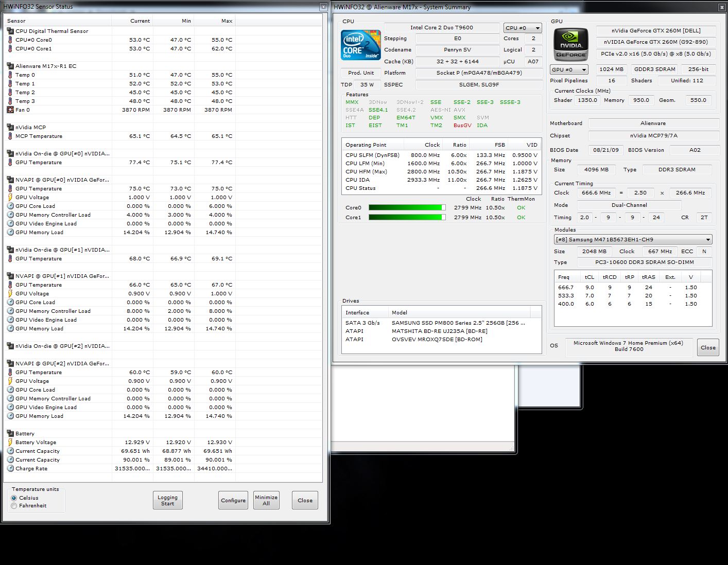Screen dimensions: 728x565
Task: Click the Microsoft Windows 7 Home Premium OS field
Action: [628, 346]
